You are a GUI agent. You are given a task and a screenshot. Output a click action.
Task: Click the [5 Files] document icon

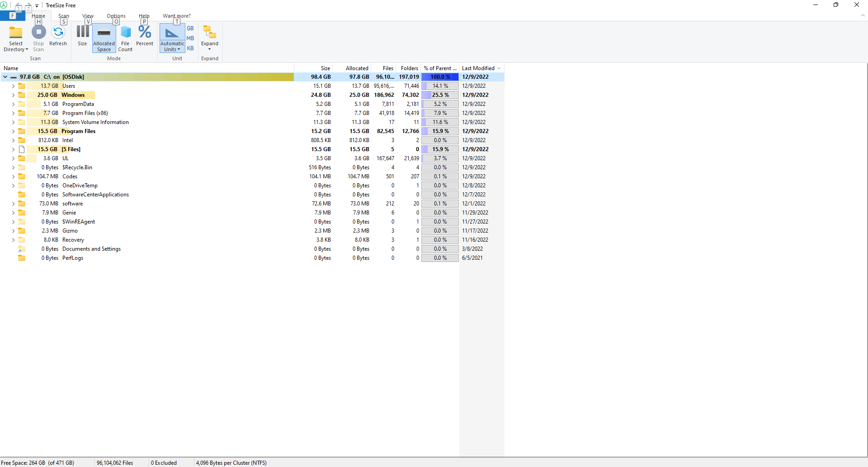click(22, 149)
